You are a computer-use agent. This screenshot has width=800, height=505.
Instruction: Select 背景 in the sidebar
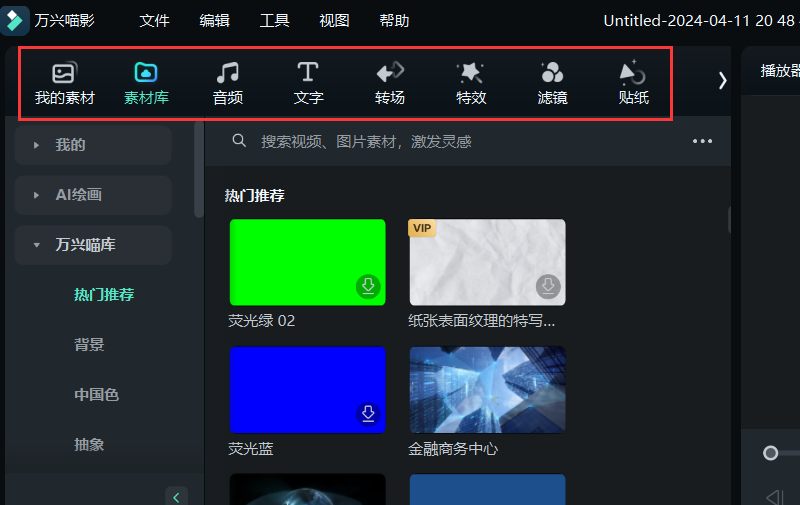pos(89,344)
